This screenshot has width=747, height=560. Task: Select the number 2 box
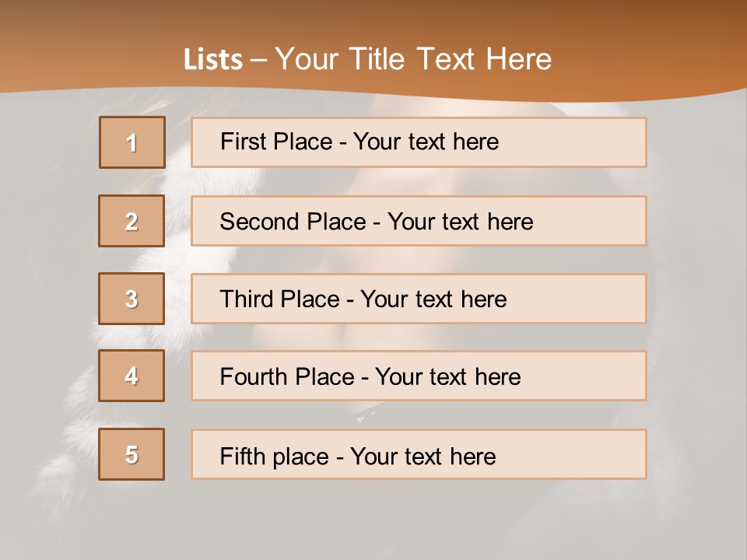[132, 221]
